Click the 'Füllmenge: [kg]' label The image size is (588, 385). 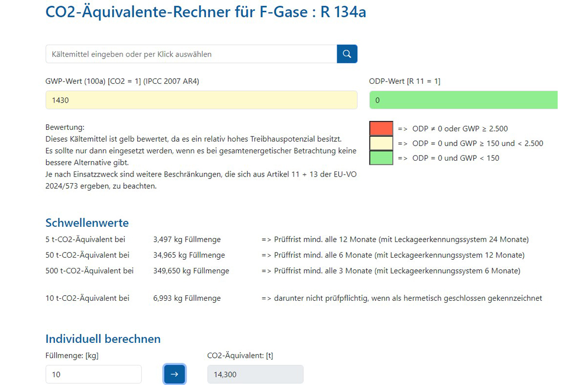[x=72, y=356]
